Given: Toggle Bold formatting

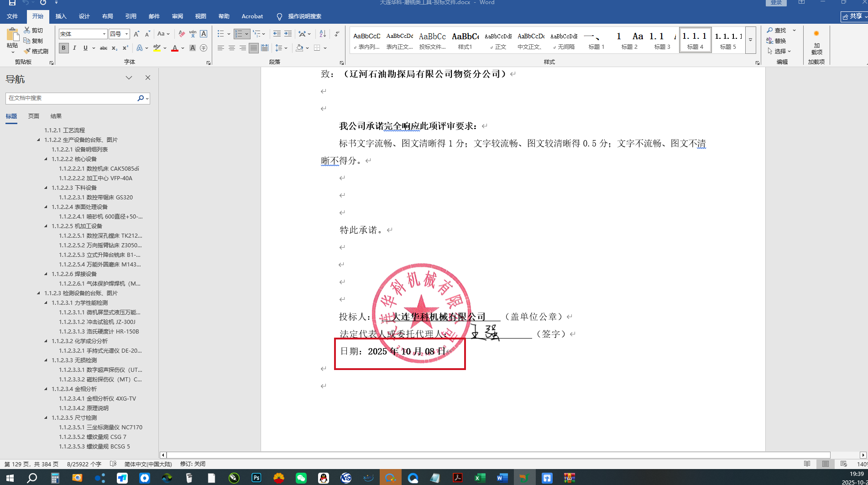Looking at the screenshot, I should (64, 48).
